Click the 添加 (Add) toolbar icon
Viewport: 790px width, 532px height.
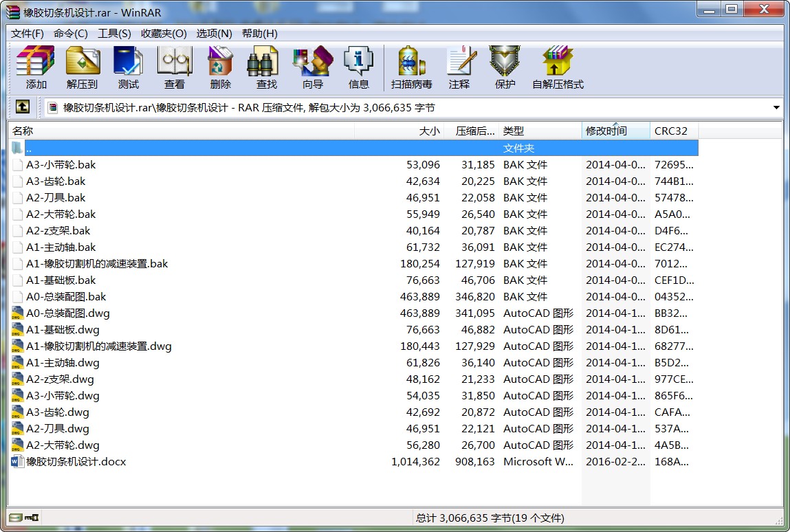pos(36,67)
